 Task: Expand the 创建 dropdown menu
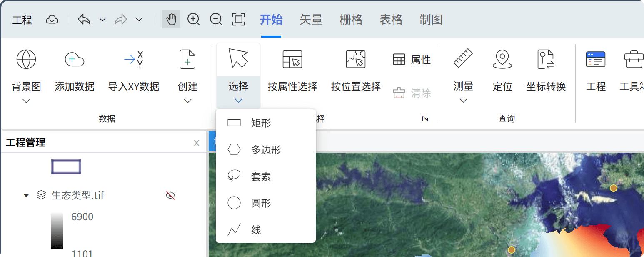[x=187, y=101]
